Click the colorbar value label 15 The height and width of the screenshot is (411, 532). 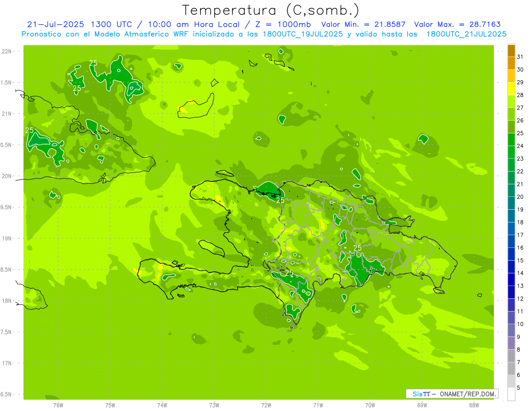tap(520, 260)
